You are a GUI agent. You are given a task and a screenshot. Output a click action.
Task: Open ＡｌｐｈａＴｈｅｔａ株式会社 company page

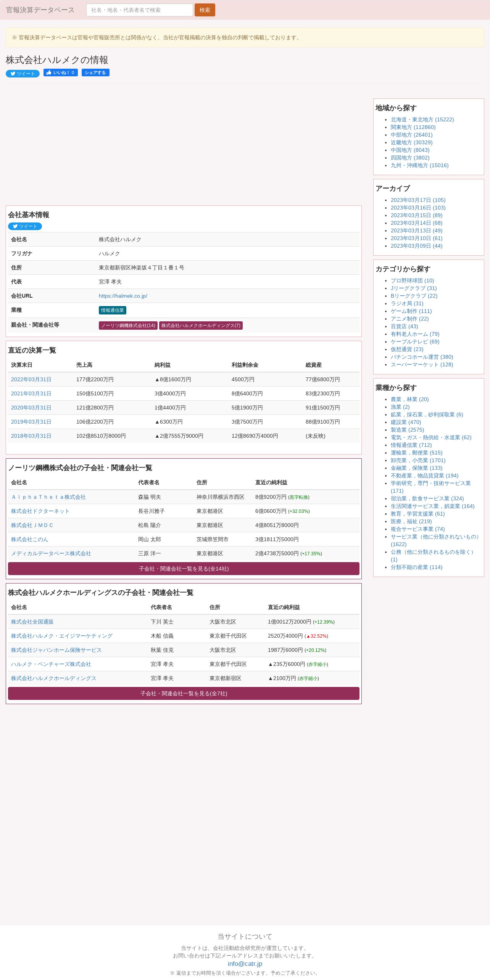pyautogui.click(x=48, y=497)
